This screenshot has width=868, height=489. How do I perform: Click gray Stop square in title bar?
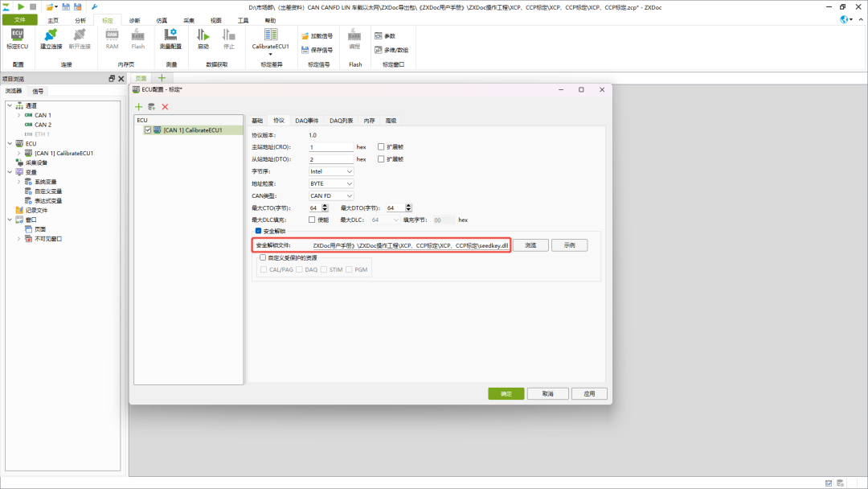click(33, 6)
